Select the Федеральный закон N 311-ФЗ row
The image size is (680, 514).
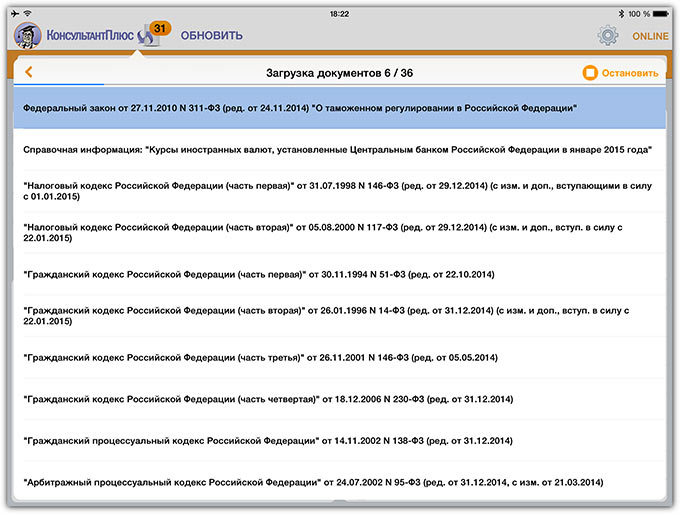coord(340,108)
